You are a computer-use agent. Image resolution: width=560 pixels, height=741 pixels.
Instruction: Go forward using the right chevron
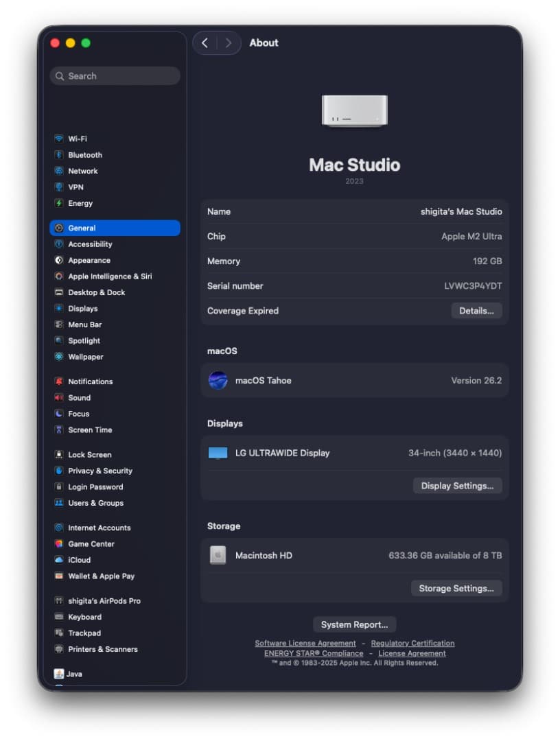[x=229, y=43]
